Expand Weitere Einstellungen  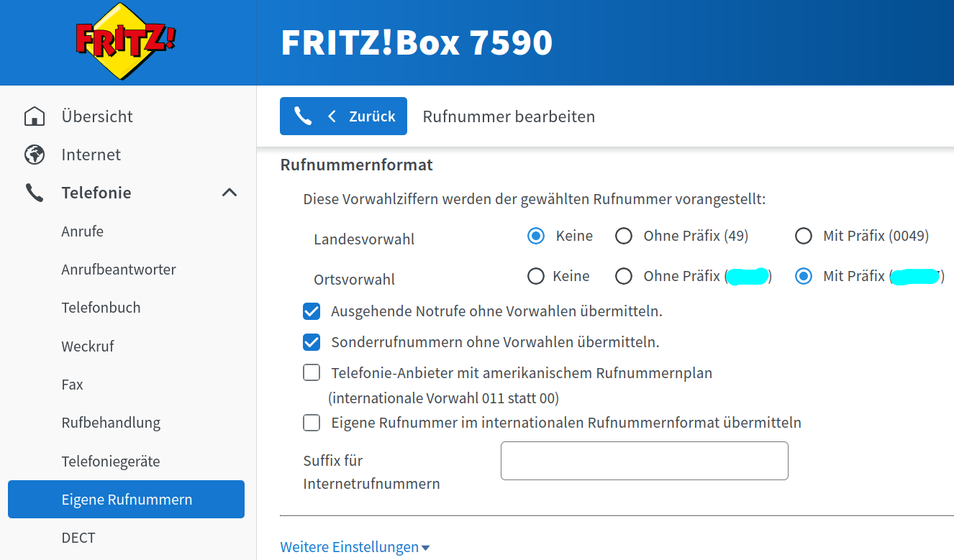click(x=355, y=547)
